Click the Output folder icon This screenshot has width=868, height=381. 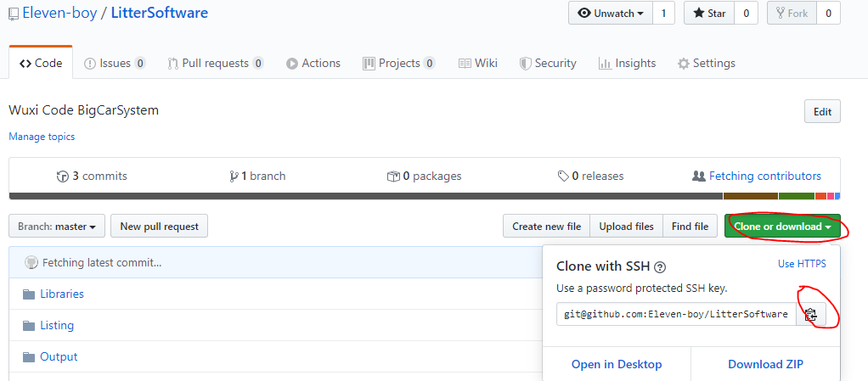pyautogui.click(x=29, y=357)
